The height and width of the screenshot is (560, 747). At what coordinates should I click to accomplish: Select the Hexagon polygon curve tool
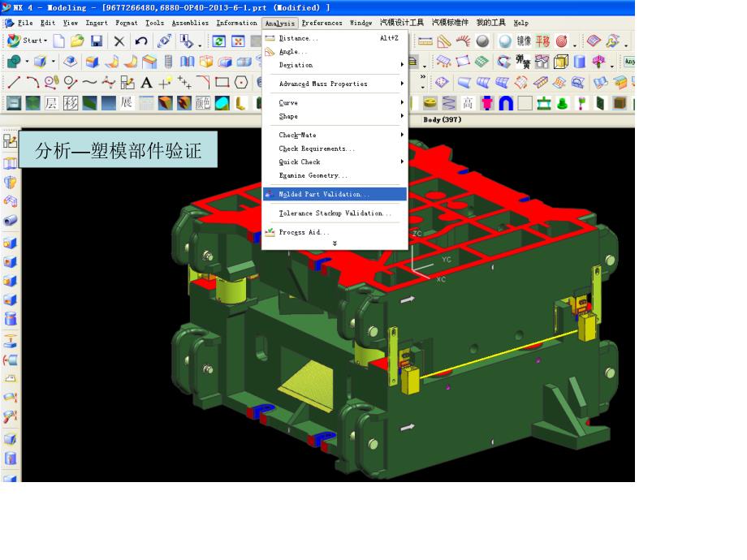[x=241, y=82]
